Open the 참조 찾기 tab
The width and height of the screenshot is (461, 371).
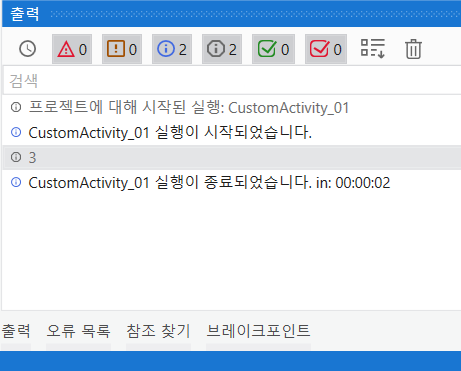(x=158, y=331)
